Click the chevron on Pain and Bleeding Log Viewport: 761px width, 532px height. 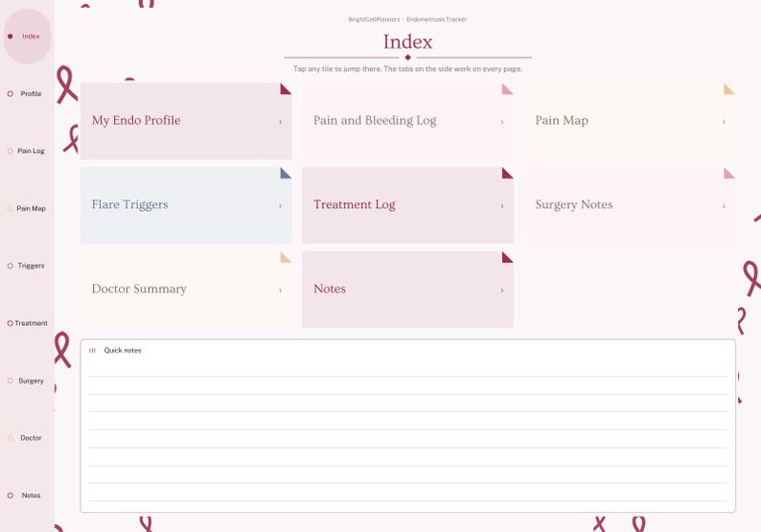[502, 122]
